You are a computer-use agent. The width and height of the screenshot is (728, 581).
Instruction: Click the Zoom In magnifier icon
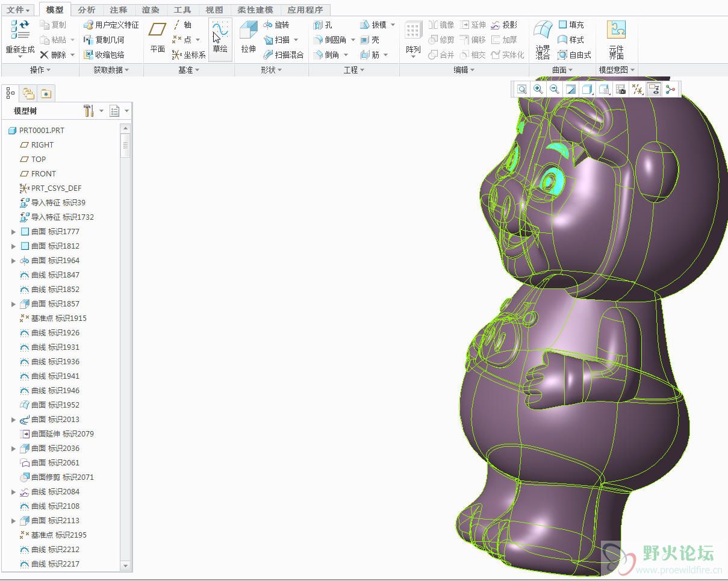(538, 90)
